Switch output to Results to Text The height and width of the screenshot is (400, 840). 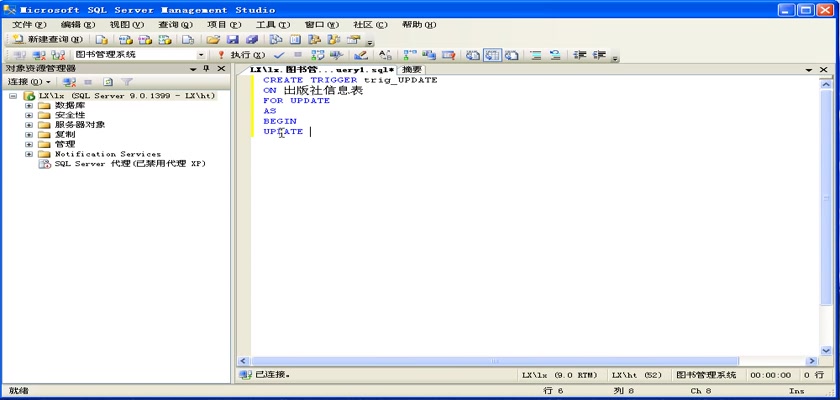click(x=472, y=55)
